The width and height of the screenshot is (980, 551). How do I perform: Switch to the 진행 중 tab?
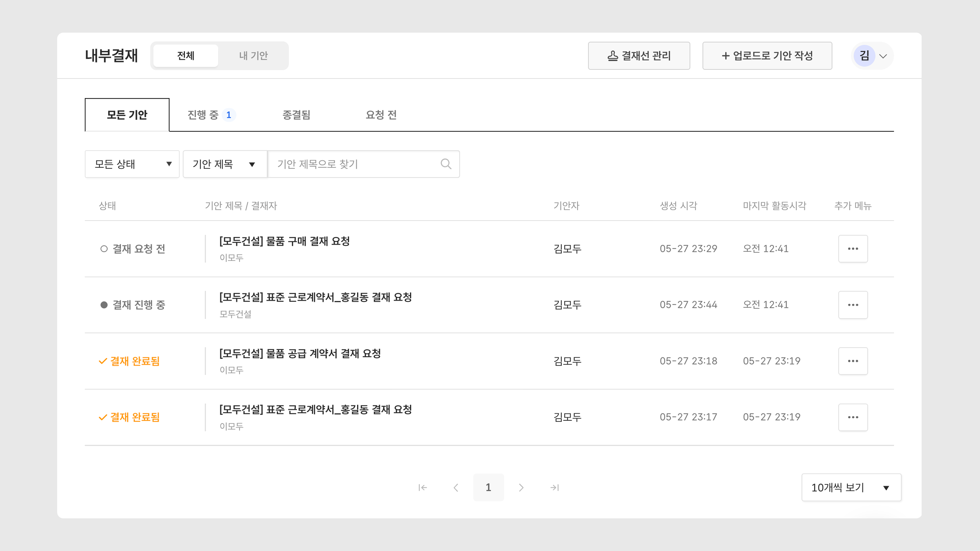point(210,115)
